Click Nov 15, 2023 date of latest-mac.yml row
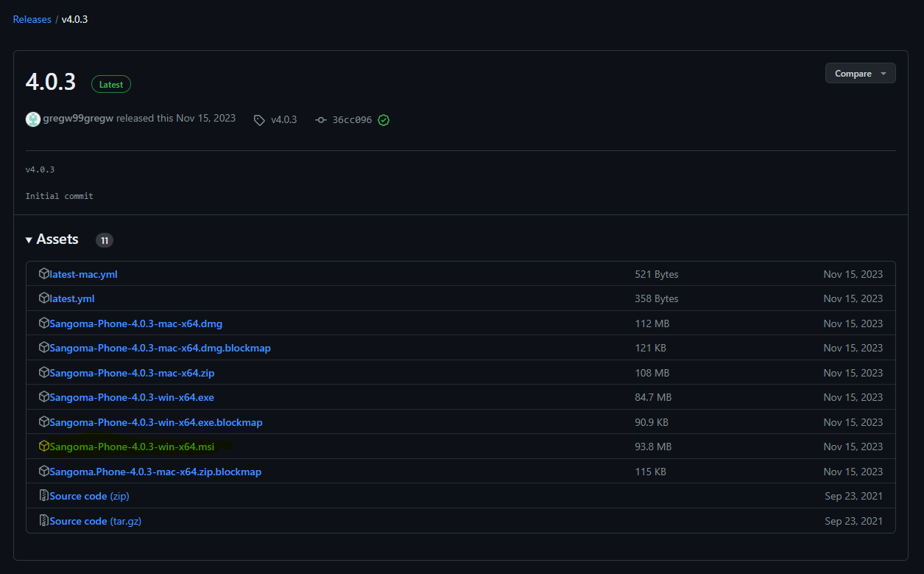The height and width of the screenshot is (574, 924). pos(853,274)
